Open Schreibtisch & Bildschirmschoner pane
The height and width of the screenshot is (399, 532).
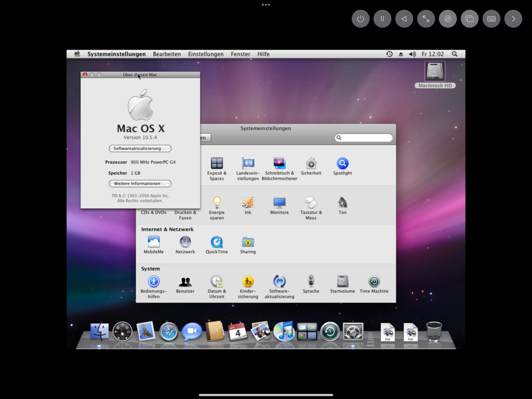pos(279,169)
